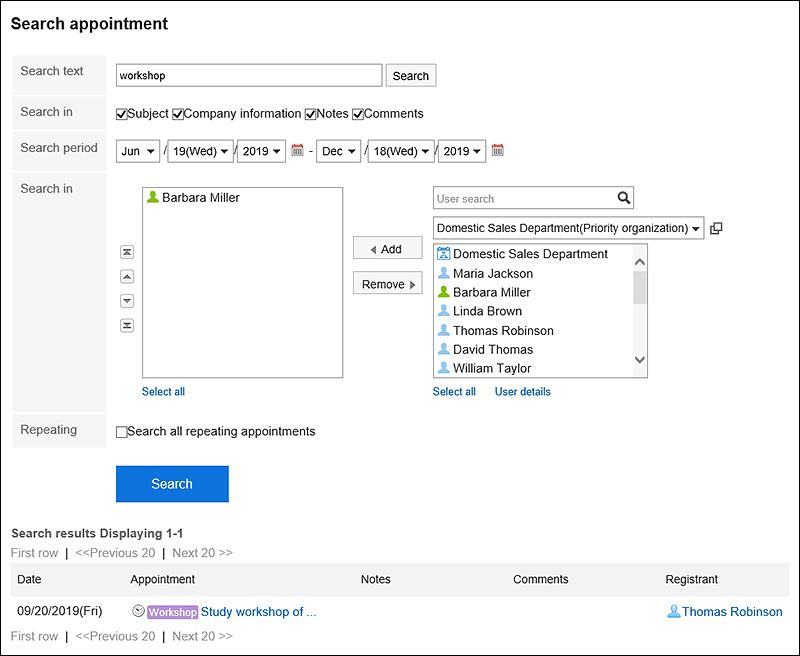Open the end day dropdown showing 18(Wed)
The height and width of the screenshot is (656, 800).
click(x=400, y=151)
